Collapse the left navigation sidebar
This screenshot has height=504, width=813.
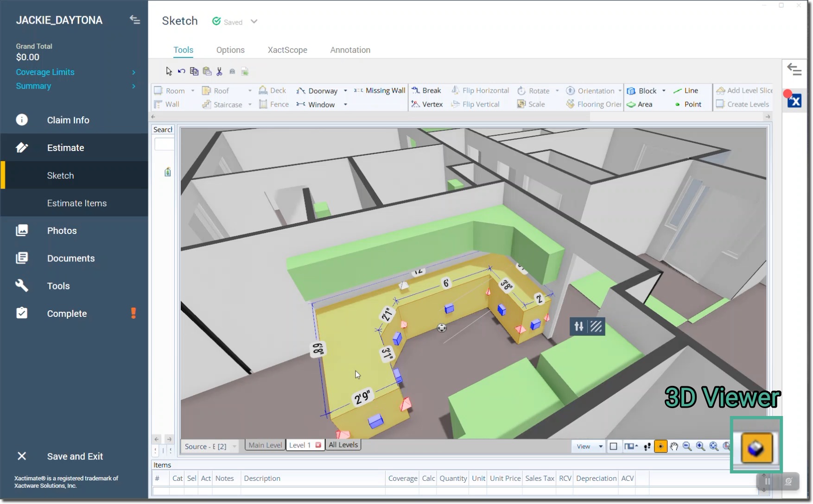(x=135, y=19)
